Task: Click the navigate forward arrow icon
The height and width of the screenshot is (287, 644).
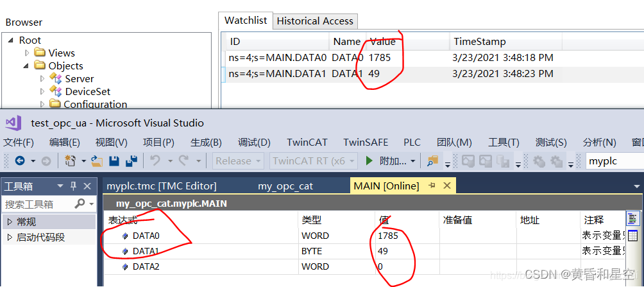Action: (46, 161)
